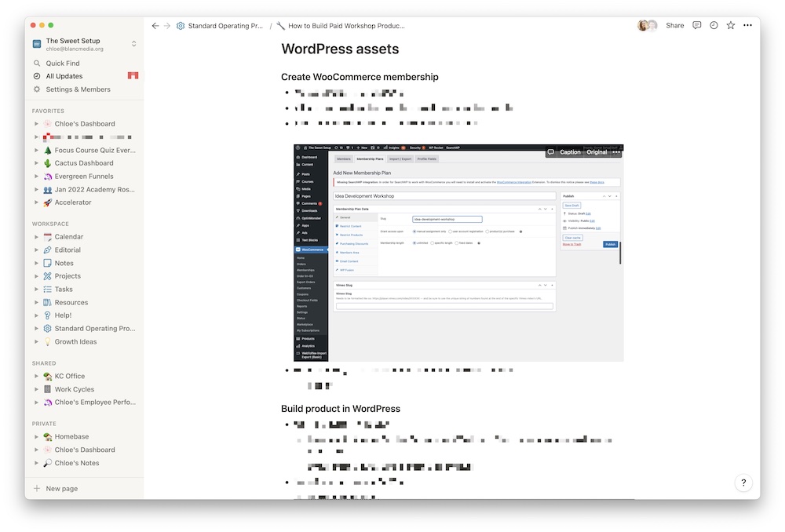Open the page's three-dot options menu
Image resolution: width=785 pixels, height=532 pixels.
(747, 26)
